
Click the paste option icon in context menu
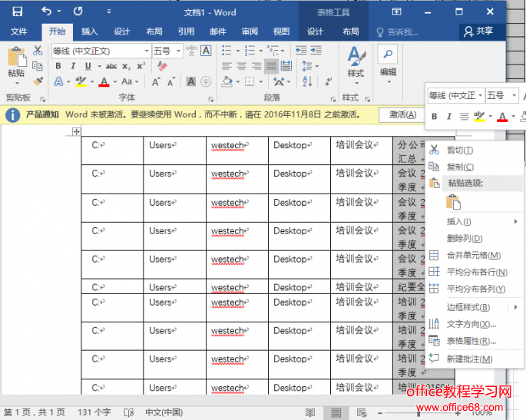453,202
